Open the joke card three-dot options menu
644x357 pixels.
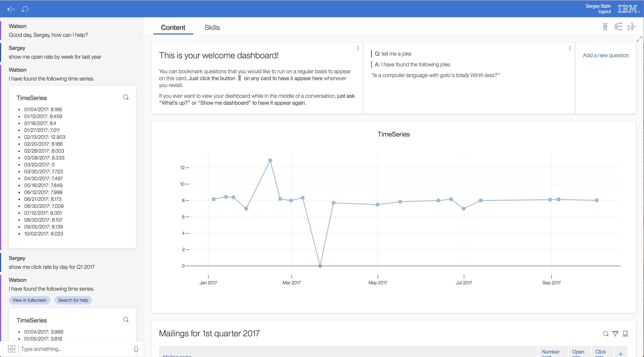tap(570, 48)
